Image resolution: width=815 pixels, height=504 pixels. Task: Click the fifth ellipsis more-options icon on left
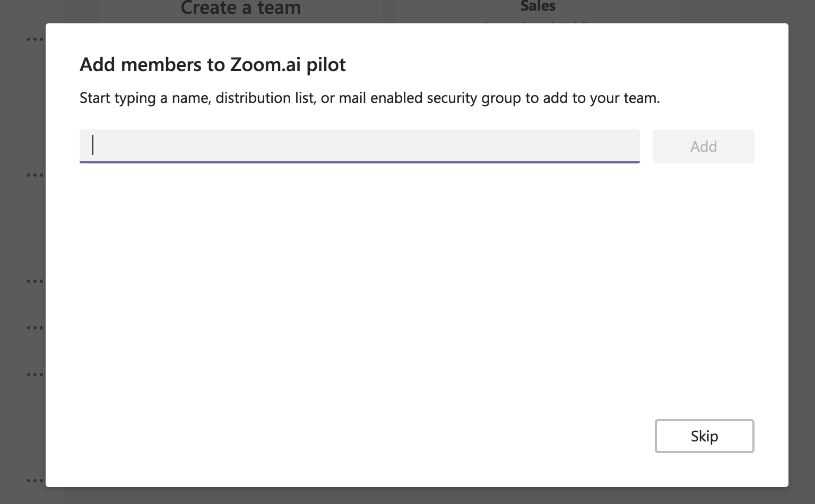tap(35, 374)
